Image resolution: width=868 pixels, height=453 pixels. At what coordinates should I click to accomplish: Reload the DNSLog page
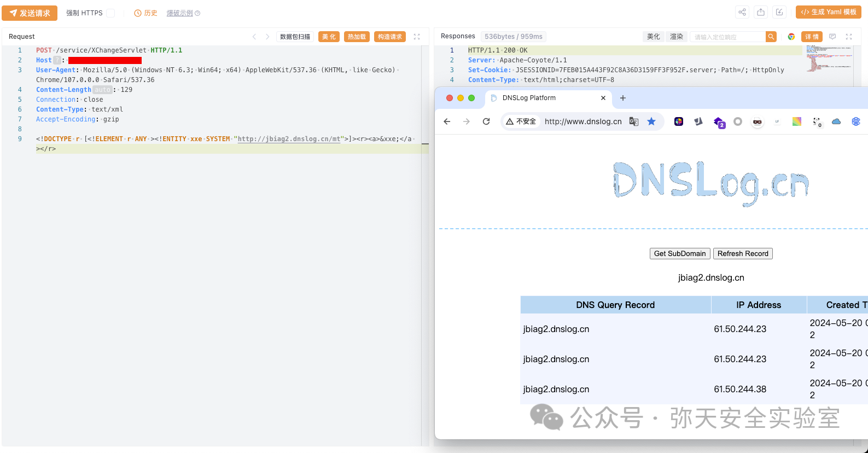[x=486, y=121]
